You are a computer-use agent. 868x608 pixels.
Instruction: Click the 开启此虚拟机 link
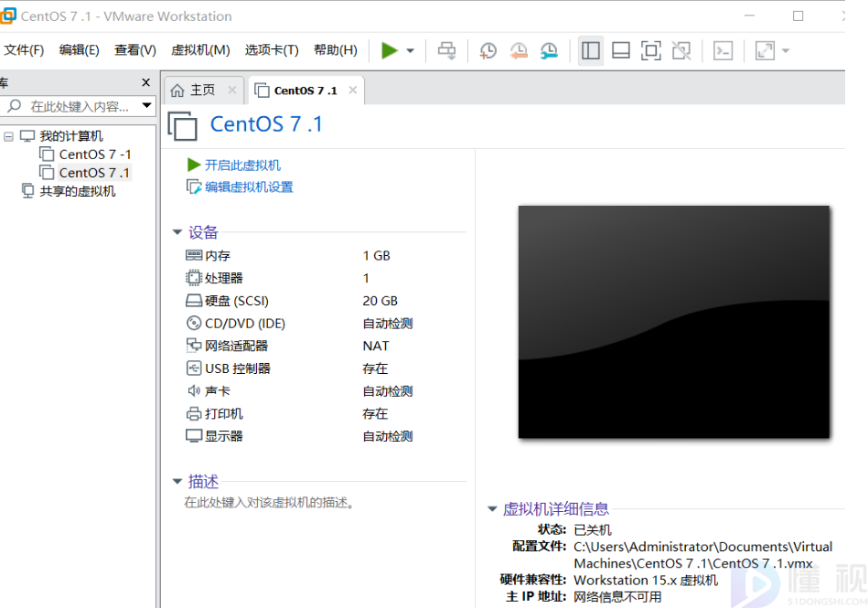pyautogui.click(x=242, y=165)
